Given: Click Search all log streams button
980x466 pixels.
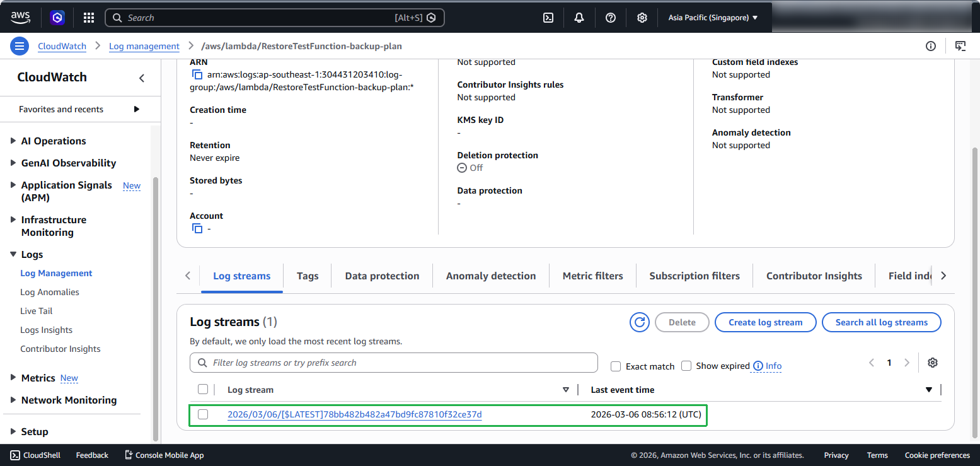Looking at the screenshot, I should click(882, 322).
